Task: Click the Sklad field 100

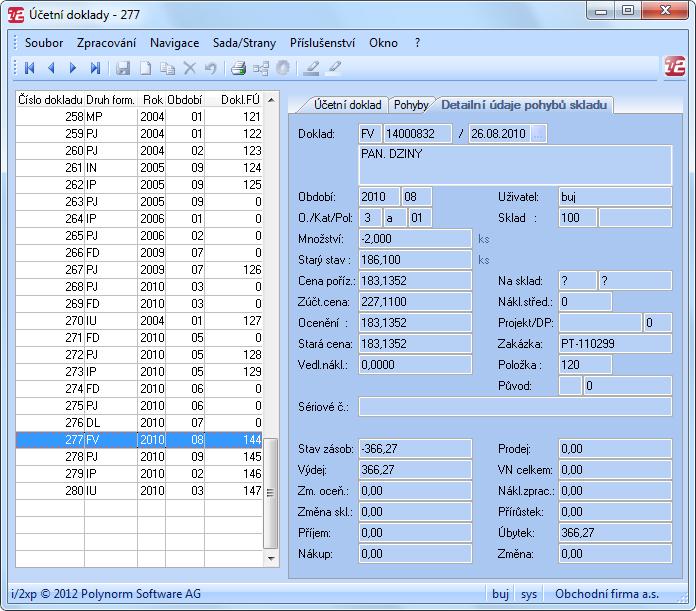Action: (577, 218)
